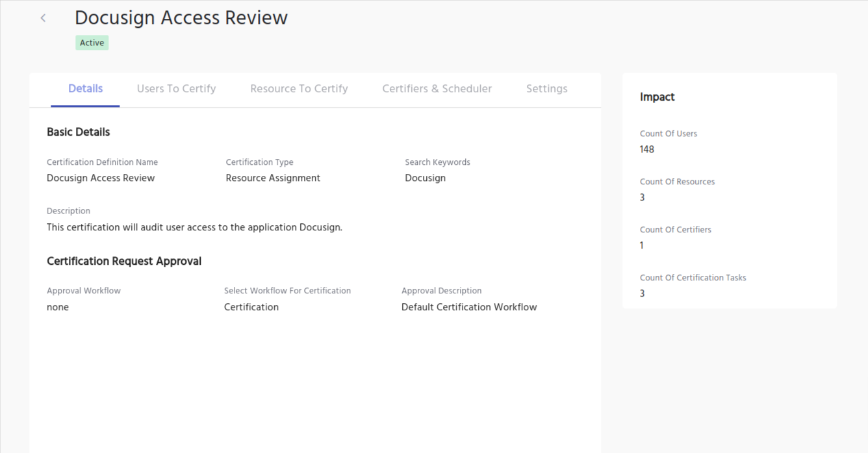Go back using the left chevron arrow

44,18
